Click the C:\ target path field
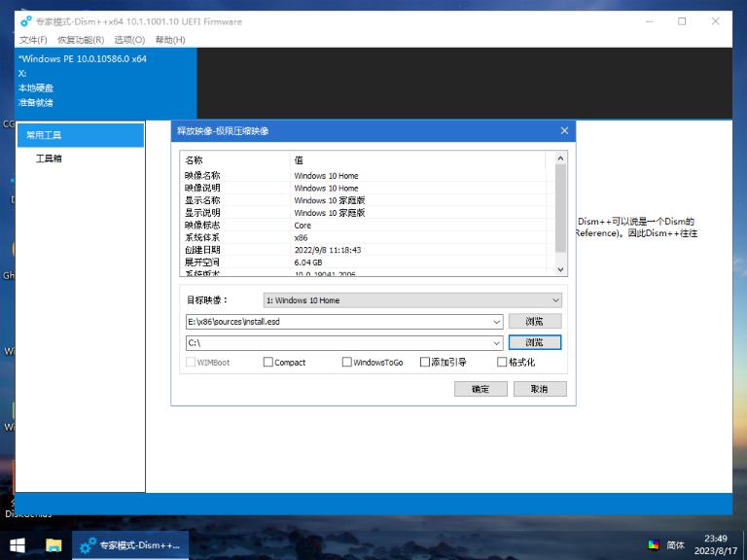This screenshot has height=560, width=747. [x=338, y=343]
